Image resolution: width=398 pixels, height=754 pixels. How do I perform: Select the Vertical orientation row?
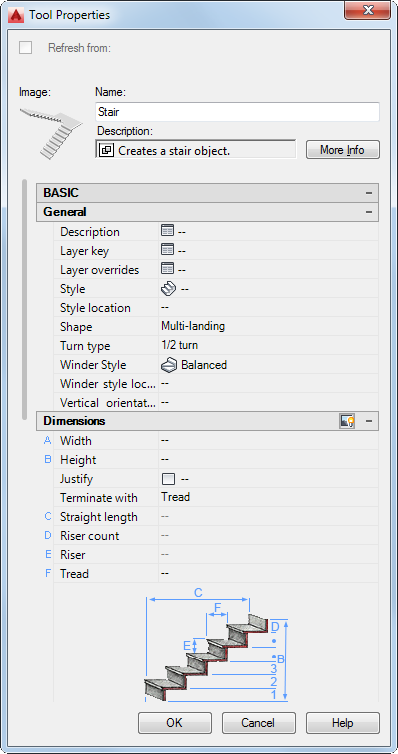click(x=216, y=402)
